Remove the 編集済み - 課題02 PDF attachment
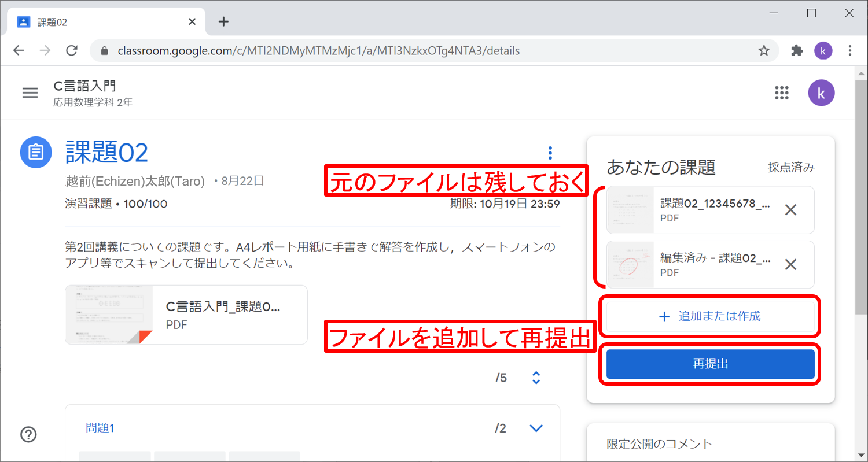Image resolution: width=868 pixels, height=462 pixels. coord(790,265)
